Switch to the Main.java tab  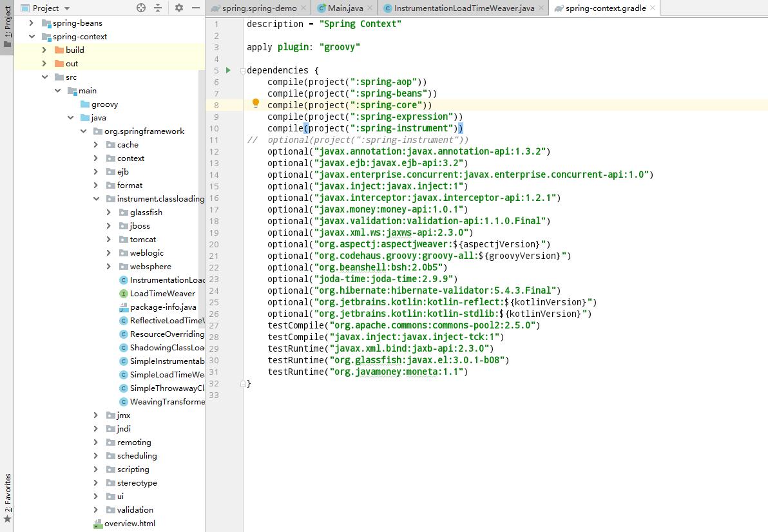(345, 8)
